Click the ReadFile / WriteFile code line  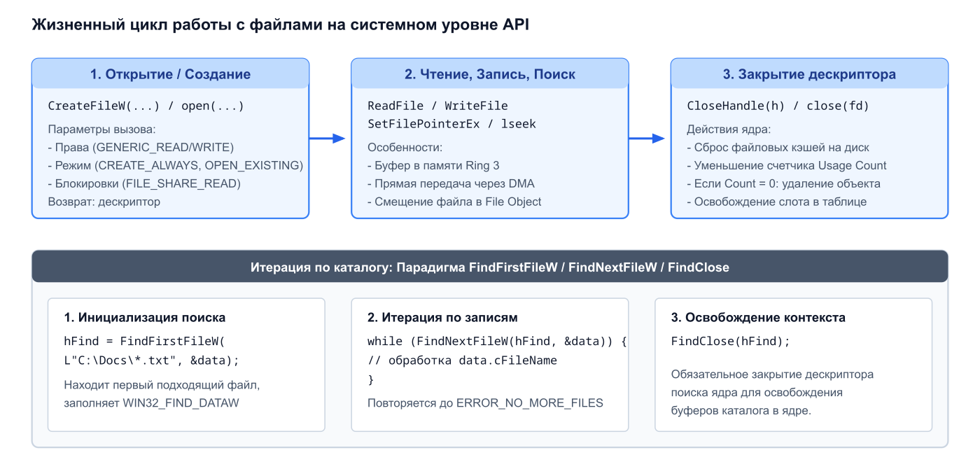(x=437, y=106)
